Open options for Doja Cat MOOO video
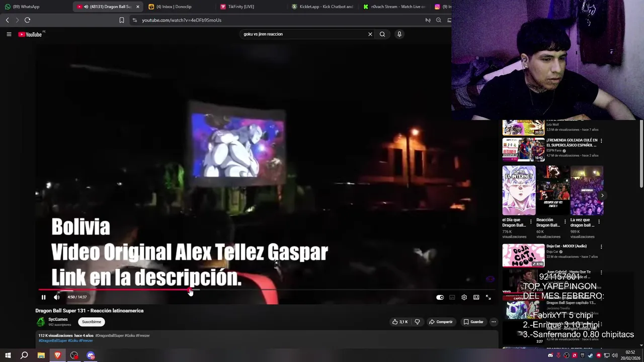 [x=601, y=247]
